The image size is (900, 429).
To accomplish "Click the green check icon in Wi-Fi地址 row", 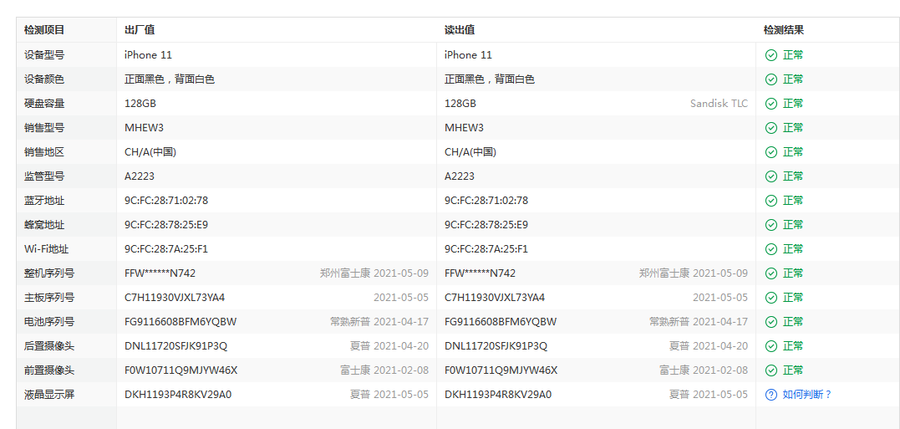I will (771, 249).
